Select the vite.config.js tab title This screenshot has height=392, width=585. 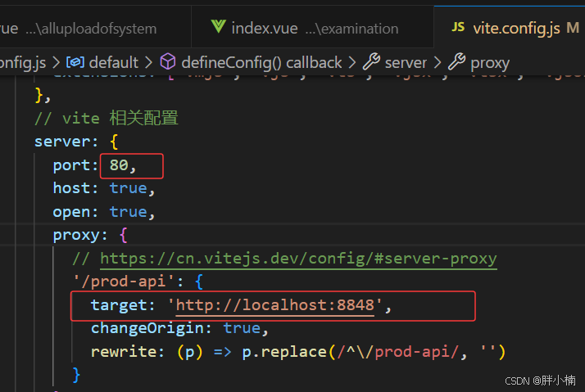516,28
